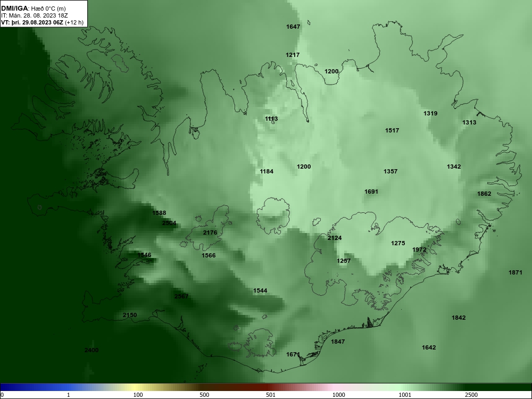This screenshot has height=399, width=532.
Task: Click the '501' scale label
Action: coord(271,395)
